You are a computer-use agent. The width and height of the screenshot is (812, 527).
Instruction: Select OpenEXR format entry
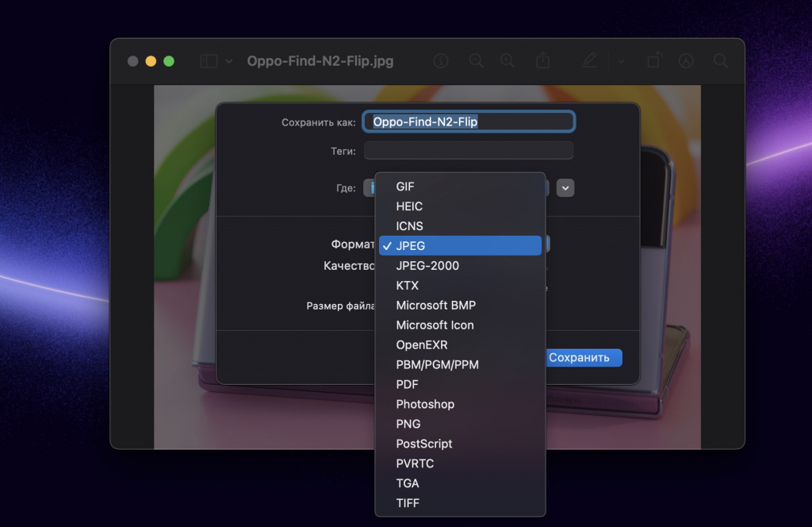(x=461, y=344)
